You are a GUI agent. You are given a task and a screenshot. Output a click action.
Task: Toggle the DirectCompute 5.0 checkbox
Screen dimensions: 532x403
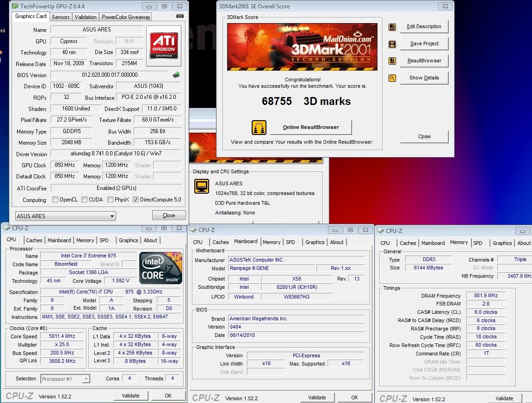pyautogui.click(x=136, y=200)
